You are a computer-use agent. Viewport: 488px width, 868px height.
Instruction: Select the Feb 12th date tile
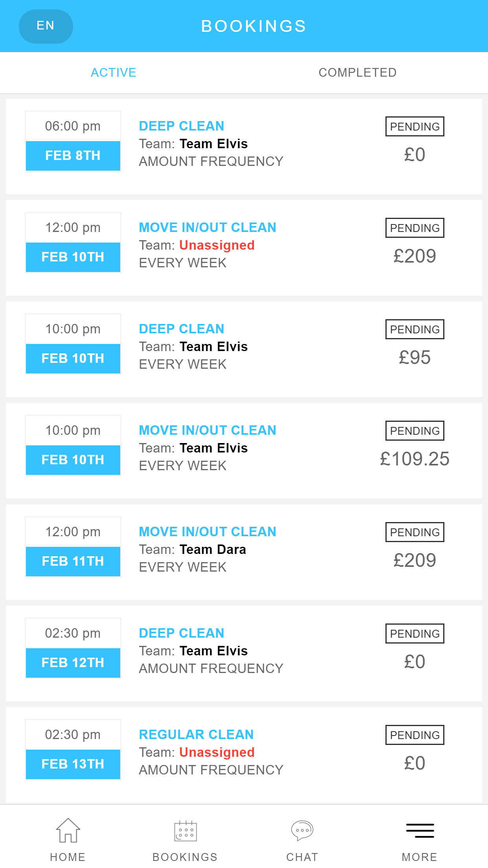click(73, 663)
